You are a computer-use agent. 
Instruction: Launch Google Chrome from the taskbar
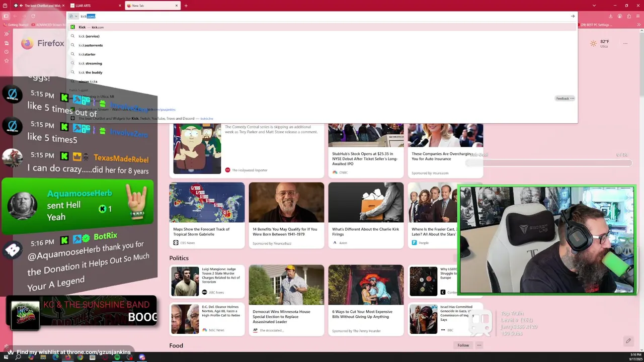[80, 357]
